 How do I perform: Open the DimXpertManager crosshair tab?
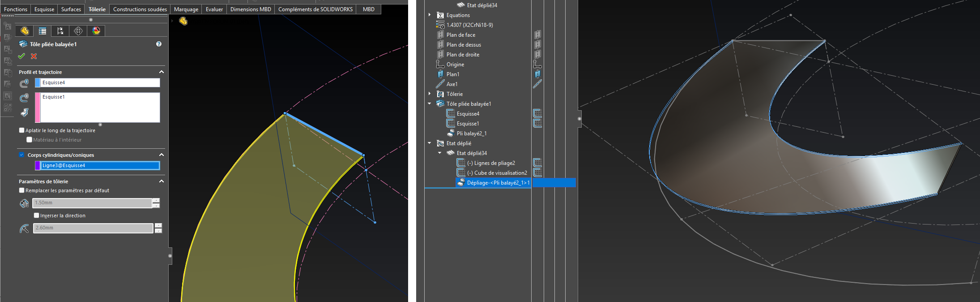78,31
